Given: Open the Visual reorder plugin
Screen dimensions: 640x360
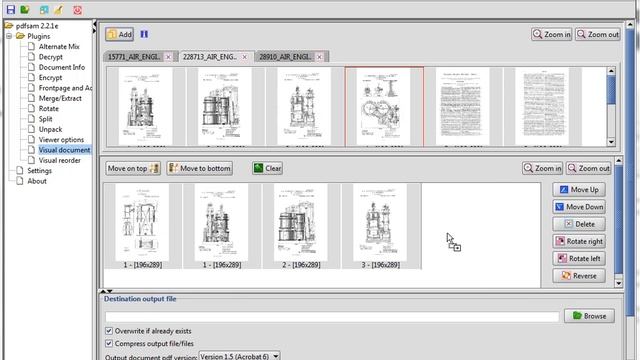Looking at the screenshot, I should (x=60, y=160).
